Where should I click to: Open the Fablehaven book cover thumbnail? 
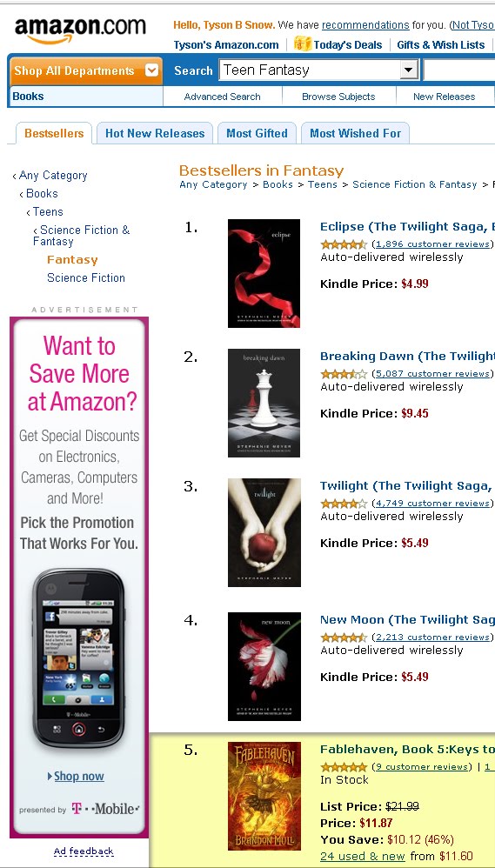click(264, 796)
